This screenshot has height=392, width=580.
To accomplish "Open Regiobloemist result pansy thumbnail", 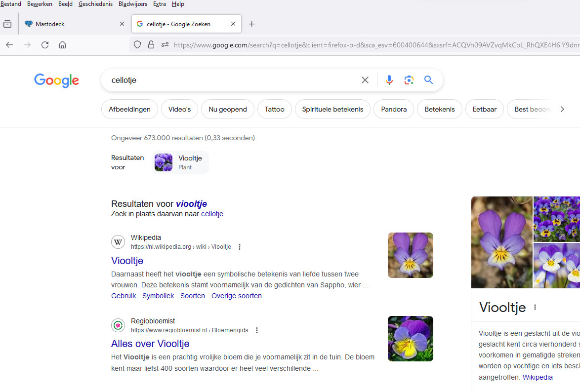I will (x=410, y=338).
